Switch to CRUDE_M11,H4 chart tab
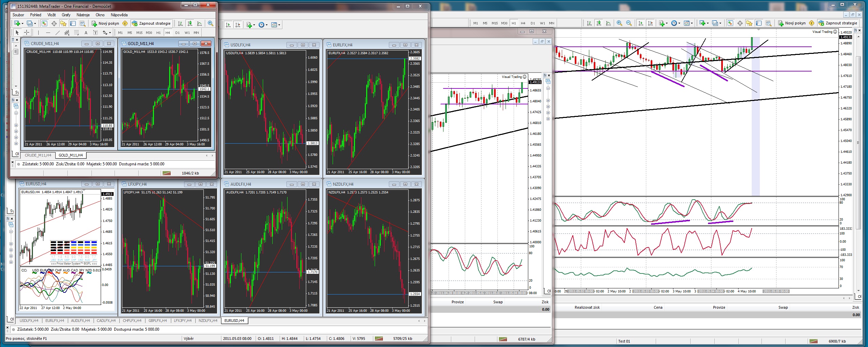Screen dimensions: 868x347 (38, 155)
